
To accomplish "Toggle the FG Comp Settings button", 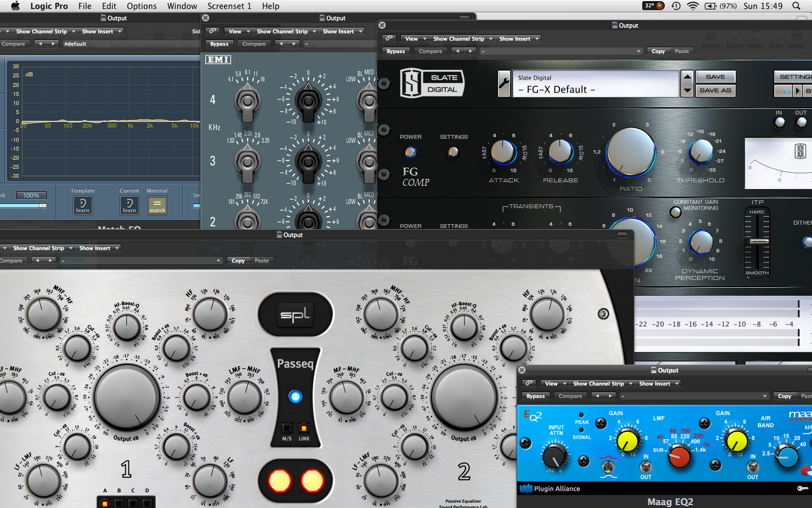I will 453,152.
